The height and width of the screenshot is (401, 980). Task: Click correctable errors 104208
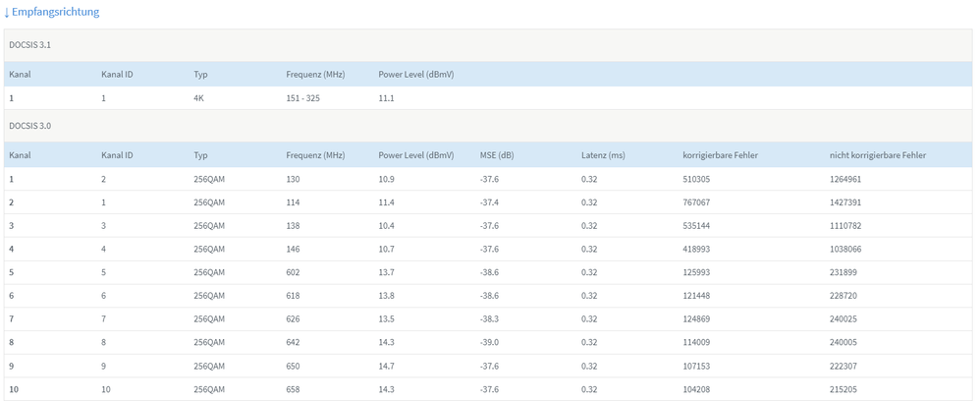pyautogui.click(x=696, y=390)
